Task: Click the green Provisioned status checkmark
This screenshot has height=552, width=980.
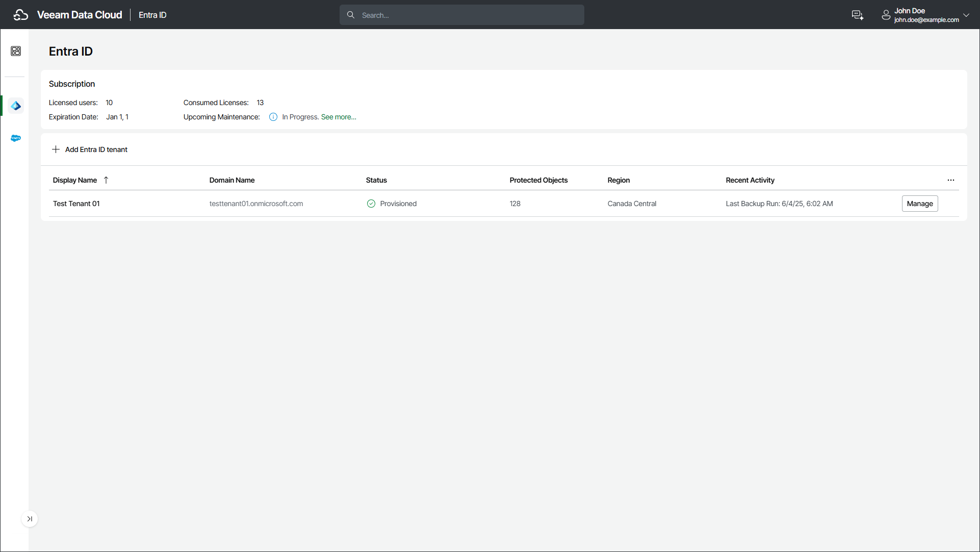Action: [371, 204]
